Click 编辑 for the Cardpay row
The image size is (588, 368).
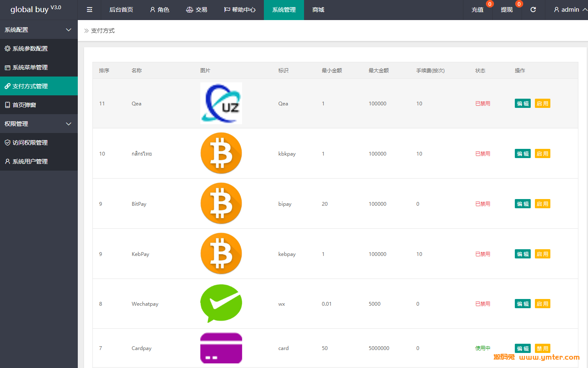tap(523, 348)
